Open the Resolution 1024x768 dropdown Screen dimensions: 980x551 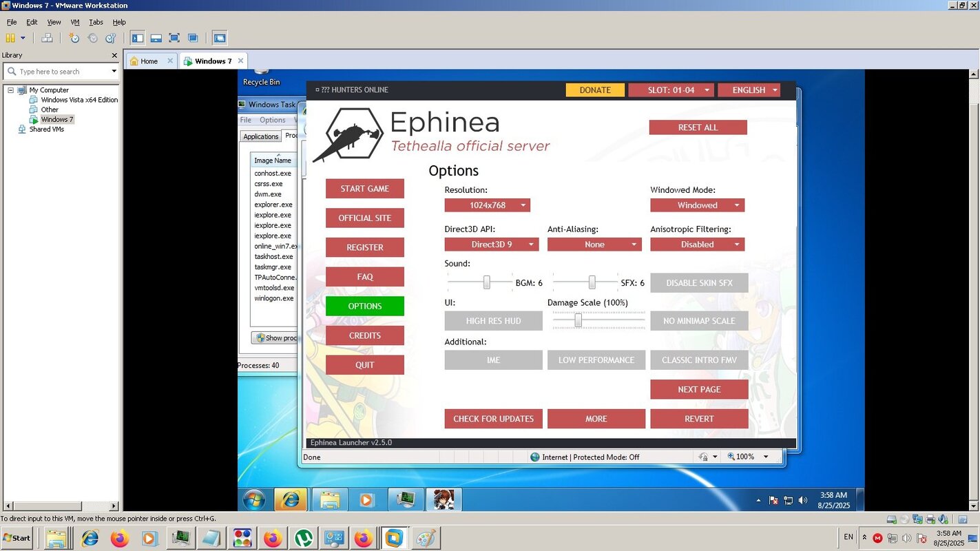pos(488,205)
